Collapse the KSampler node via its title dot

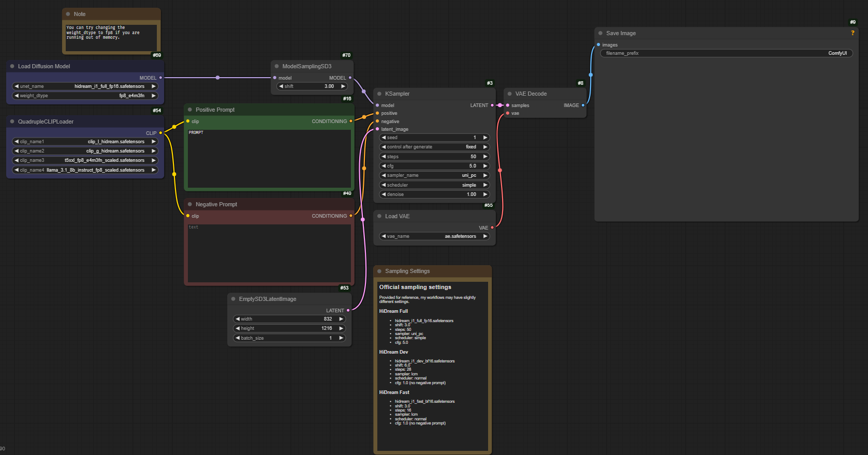click(x=379, y=94)
